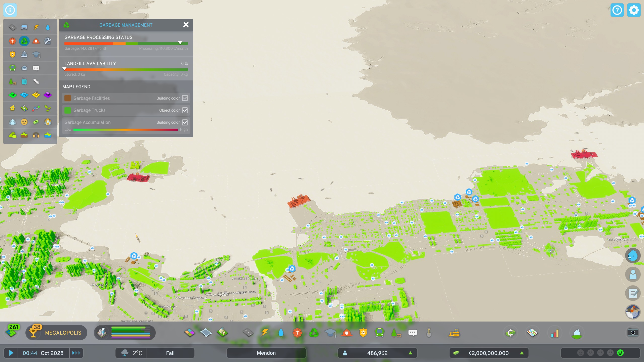Disable the Garbage Trucks object color checkbox

[185, 110]
